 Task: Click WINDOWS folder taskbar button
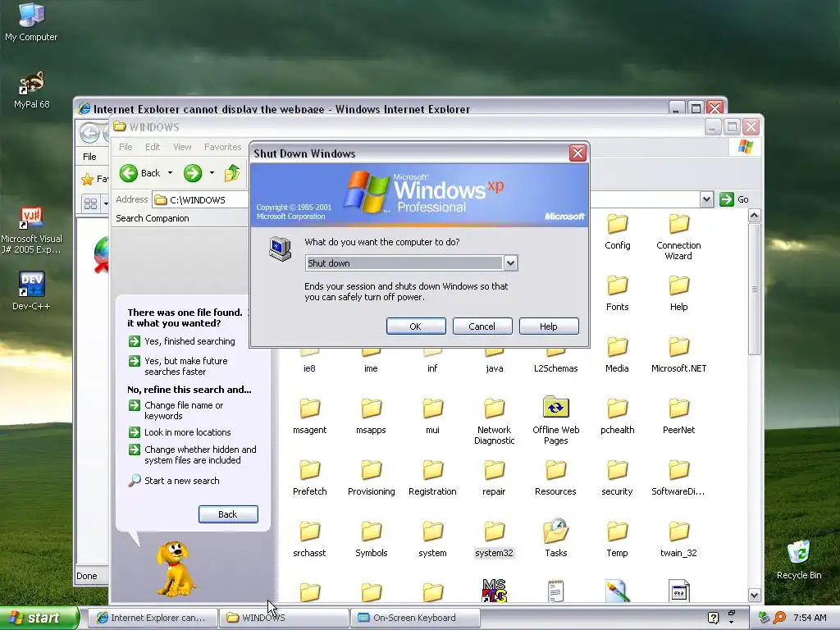284,618
